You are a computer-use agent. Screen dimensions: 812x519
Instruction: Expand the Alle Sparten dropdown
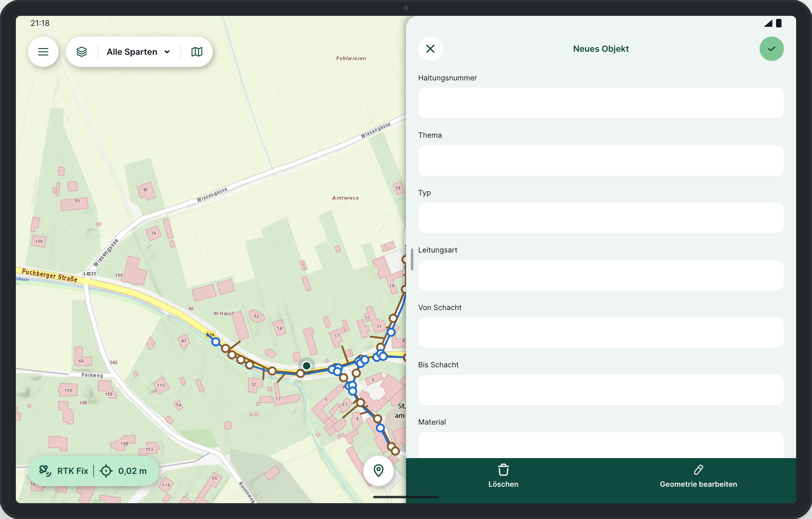point(139,52)
